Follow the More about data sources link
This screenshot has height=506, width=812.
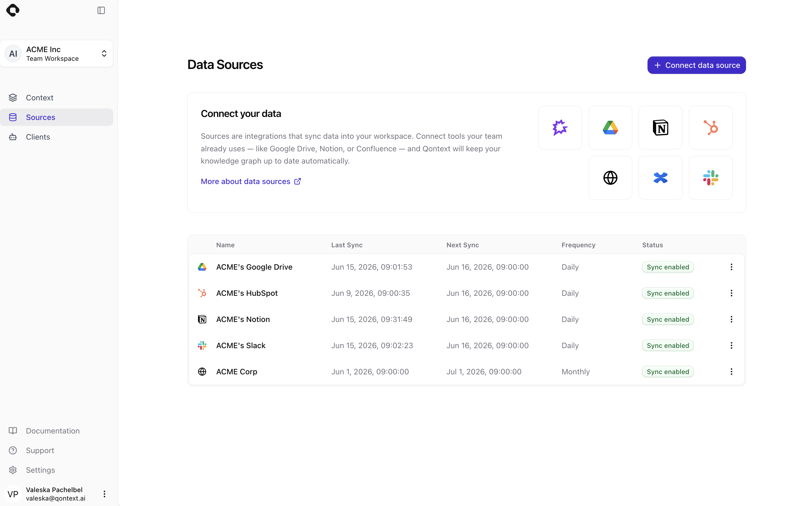click(x=251, y=181)
